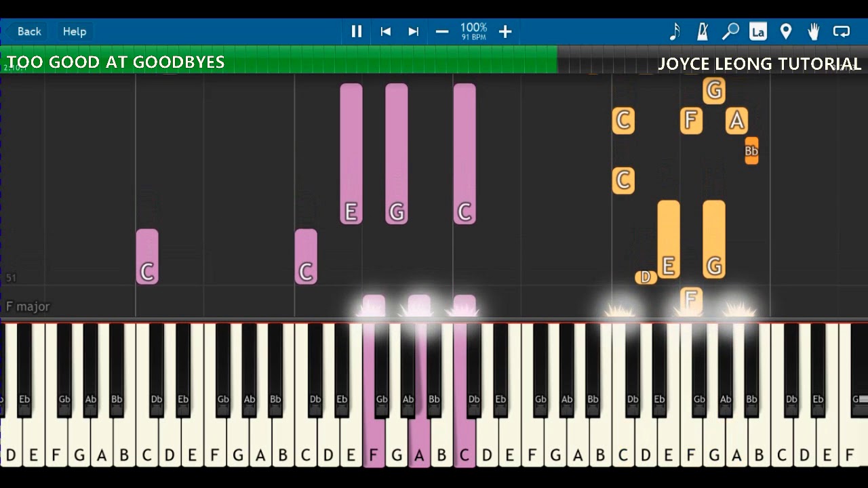Tap the highlighted pink F piano key
868x488 pixels.
click(x=373, y=441)
